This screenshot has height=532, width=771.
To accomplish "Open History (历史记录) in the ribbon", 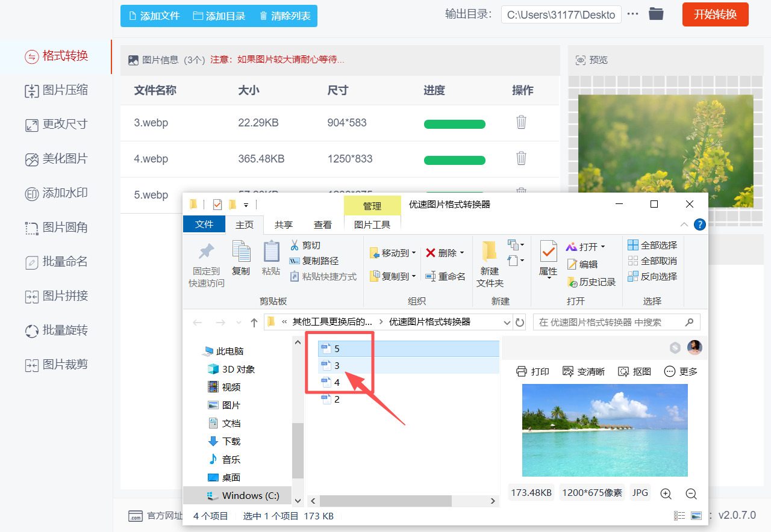I will 591,282.
